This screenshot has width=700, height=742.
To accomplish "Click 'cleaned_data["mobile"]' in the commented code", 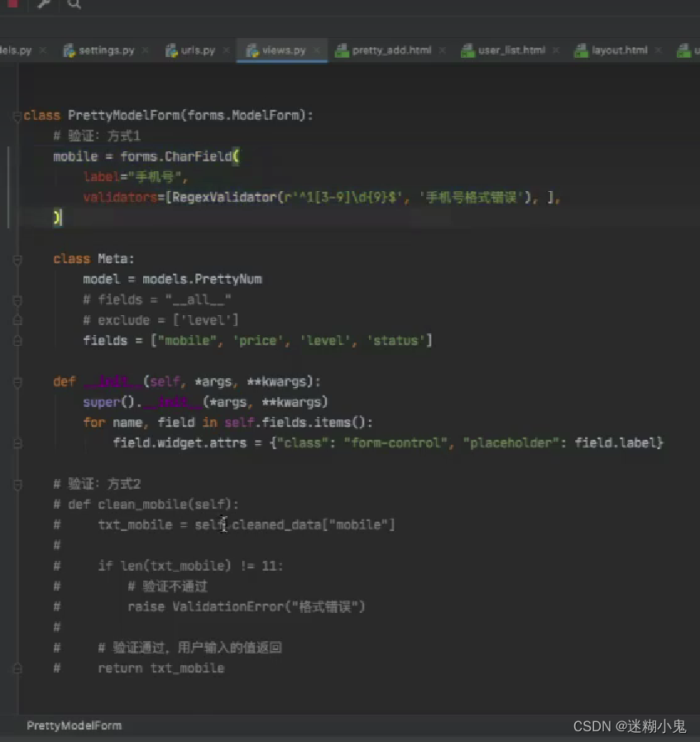I will (x=314, y=524).
